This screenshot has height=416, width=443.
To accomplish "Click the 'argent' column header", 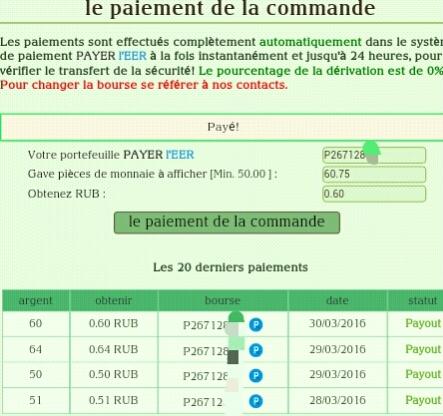I will [36, 300].
